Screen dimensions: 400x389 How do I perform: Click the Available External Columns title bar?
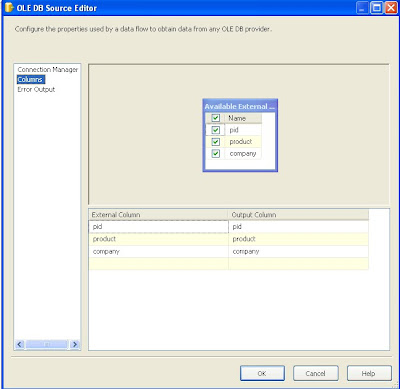240,106
